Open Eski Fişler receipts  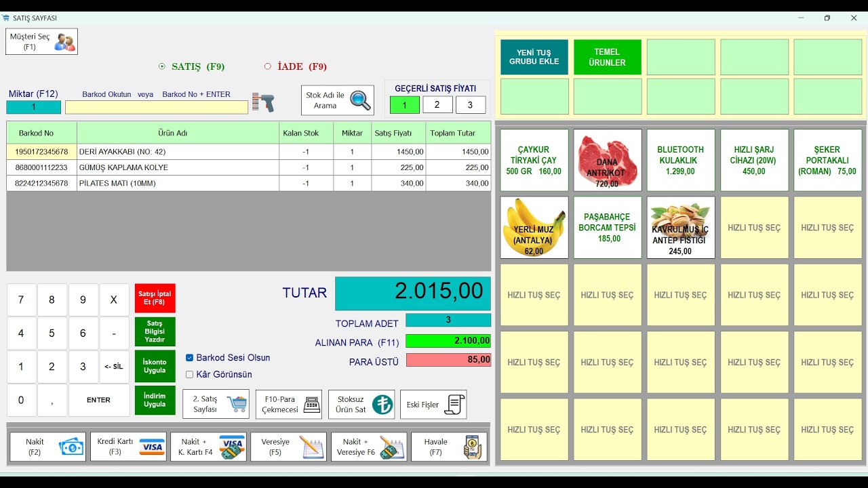coord(433,405)
